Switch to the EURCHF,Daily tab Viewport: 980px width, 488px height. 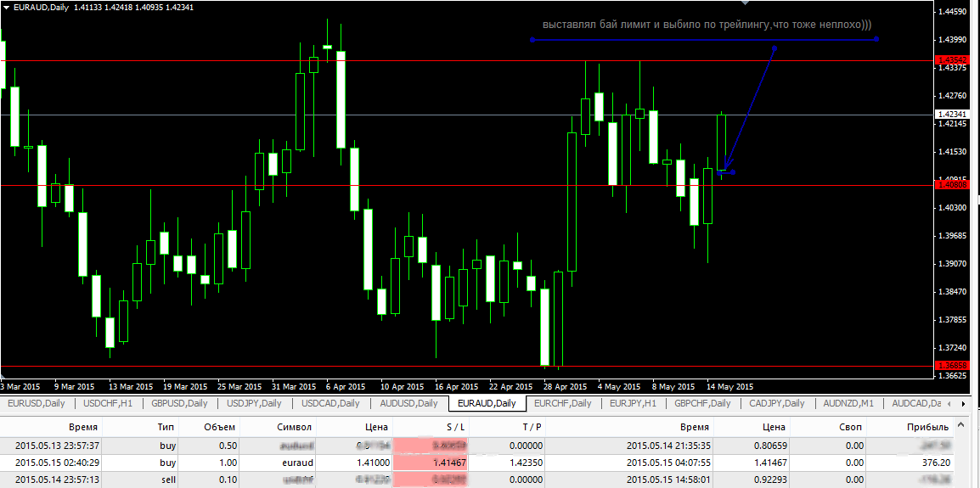[562, 403]
